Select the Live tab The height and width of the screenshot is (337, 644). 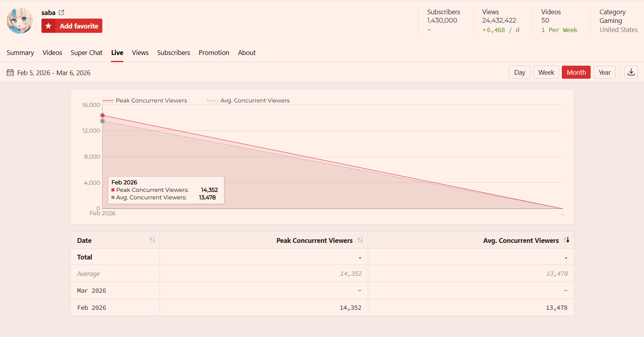[x=117, y=53]
